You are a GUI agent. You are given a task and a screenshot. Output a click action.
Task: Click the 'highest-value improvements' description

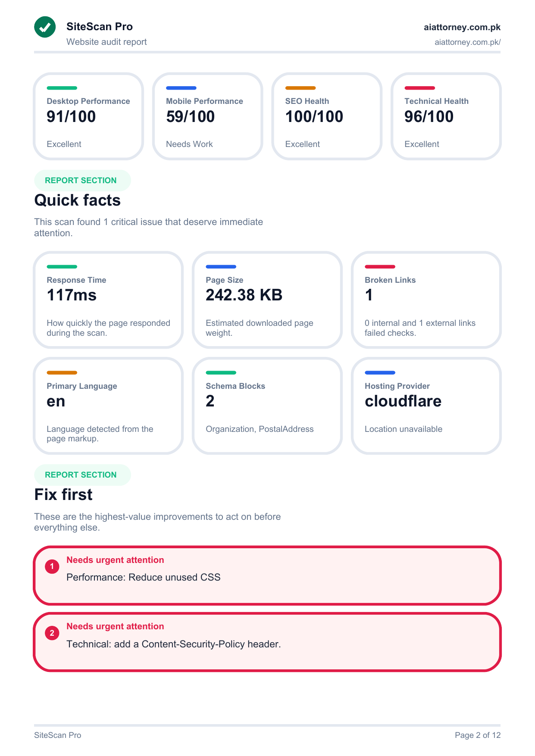click(x=157, y=522)
